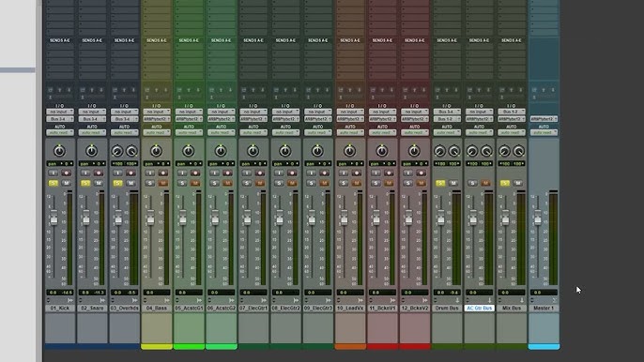644x362 pixels.
Task: Click the left pan knob on Drum Bus
Action: (440, 151)
